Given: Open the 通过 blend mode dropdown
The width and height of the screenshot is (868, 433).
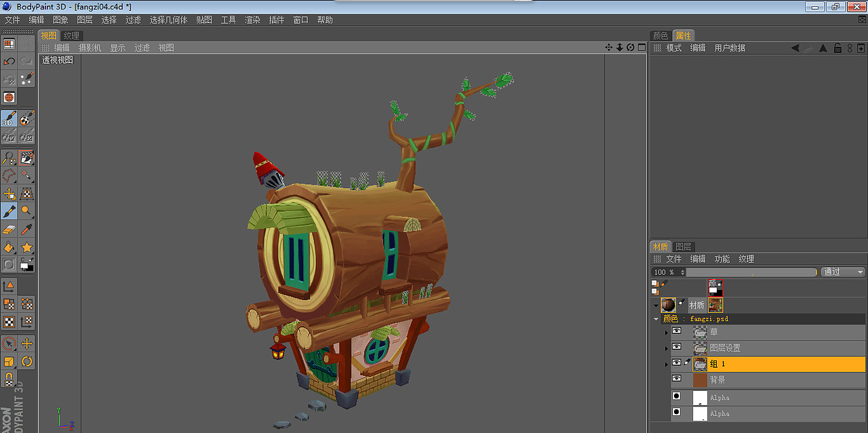Looking at the screenshot, I should tap(843, 272).
